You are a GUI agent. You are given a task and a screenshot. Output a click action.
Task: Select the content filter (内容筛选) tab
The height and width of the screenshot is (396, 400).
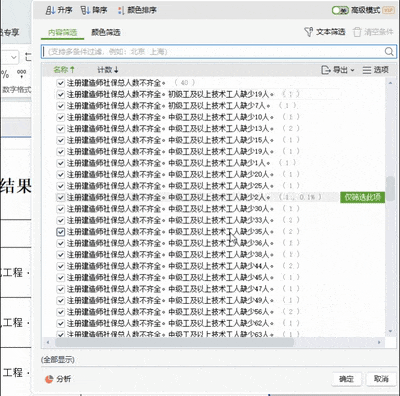(x=62, y=32)
